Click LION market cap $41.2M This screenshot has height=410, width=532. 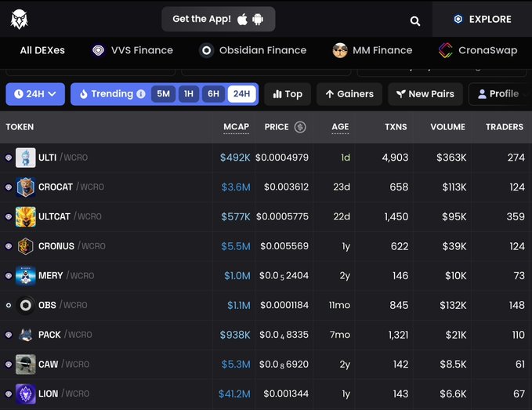pos(234,394)
